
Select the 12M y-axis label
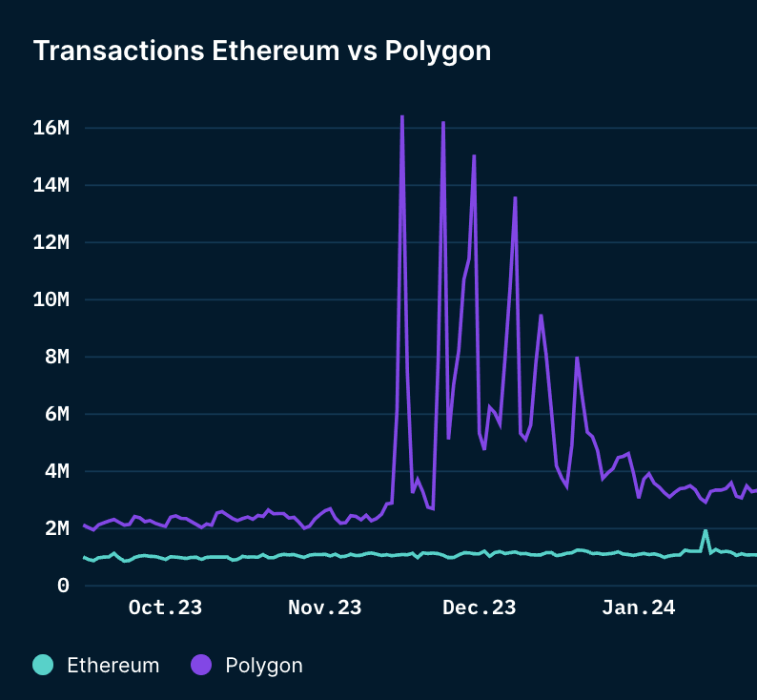51,242
